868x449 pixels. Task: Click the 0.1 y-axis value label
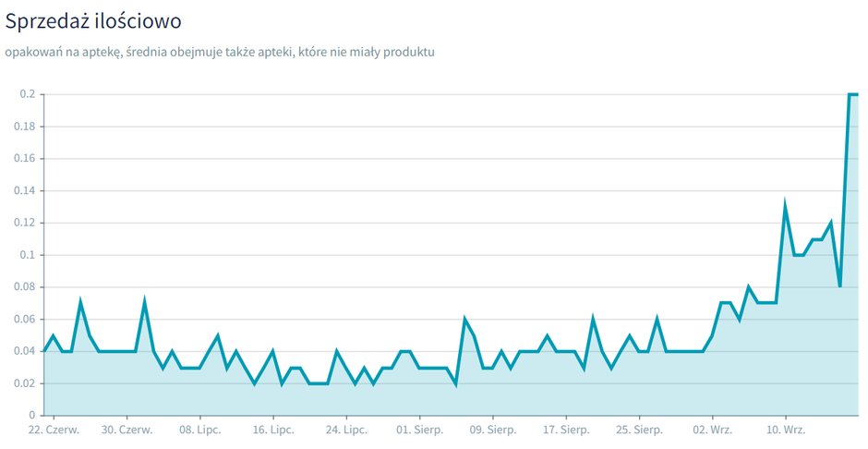(28, 255)
